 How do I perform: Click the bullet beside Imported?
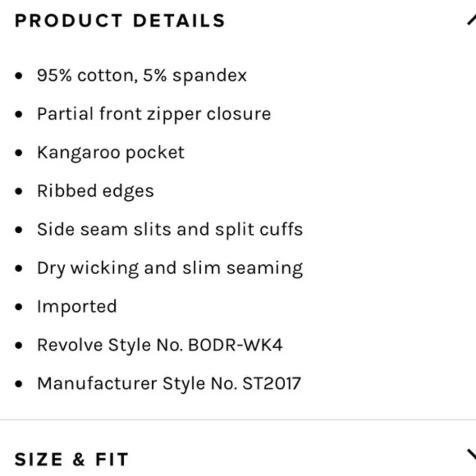[x=19, y=307]
